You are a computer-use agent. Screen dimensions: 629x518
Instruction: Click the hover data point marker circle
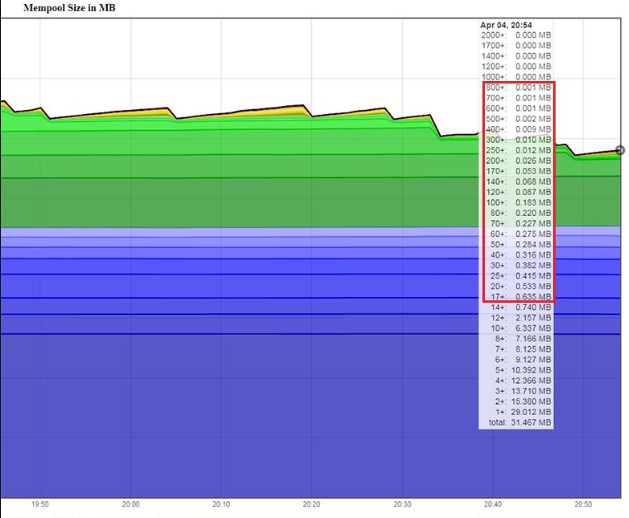[620, 151]
